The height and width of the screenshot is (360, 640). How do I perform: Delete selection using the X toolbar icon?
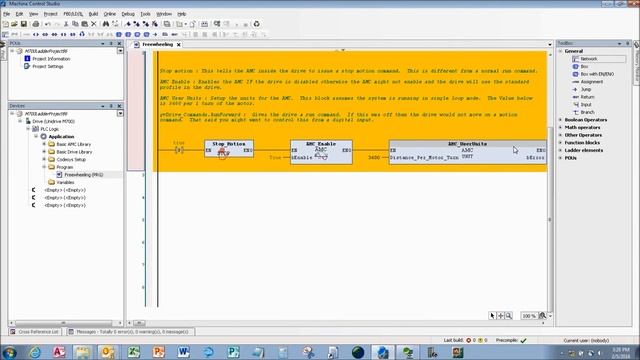click(94, 24)
